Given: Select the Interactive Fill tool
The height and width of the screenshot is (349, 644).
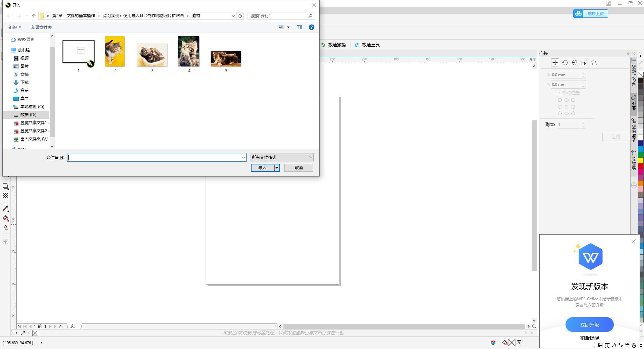Looking at the screenshot, I should click(5, 218).
